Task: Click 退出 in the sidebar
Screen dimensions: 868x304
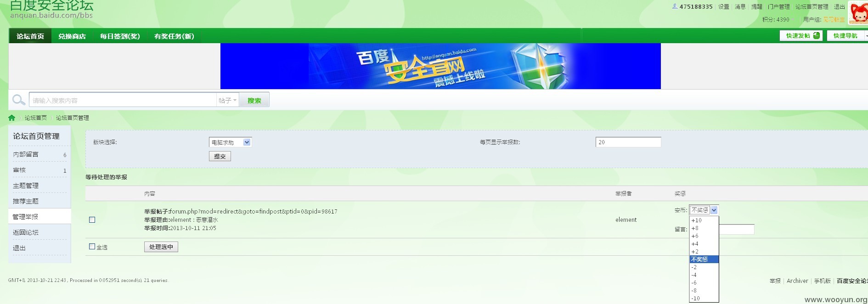Action: pos(39,248)
